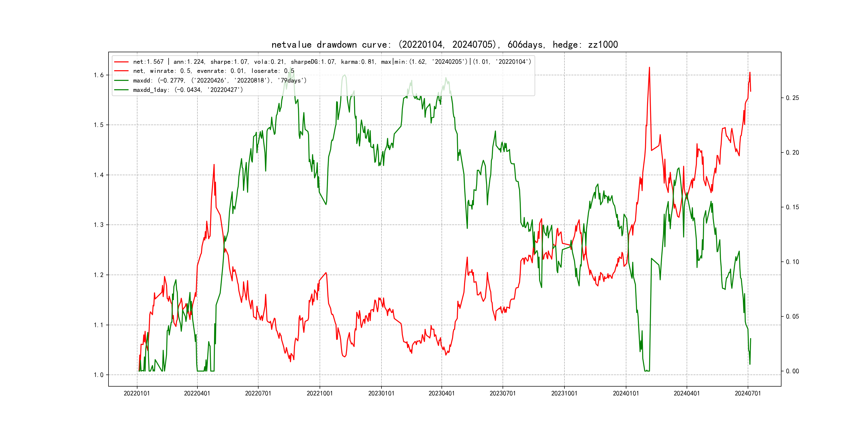Image resolution: width=868 pixels, height=434 pixels.
Task: Click the green swatch beside maxdd legend entry
Action: coord(121,81)
